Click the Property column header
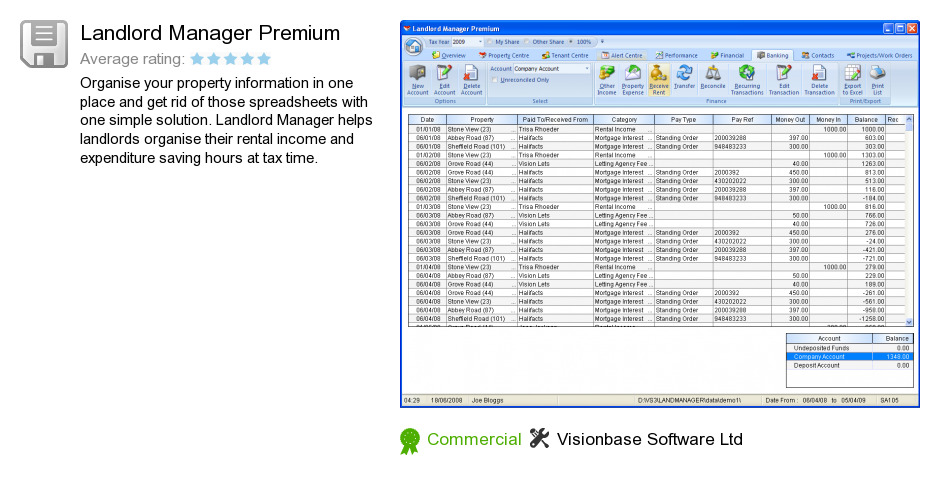Viewport: 940px width, 485px height. click(482, 120)
